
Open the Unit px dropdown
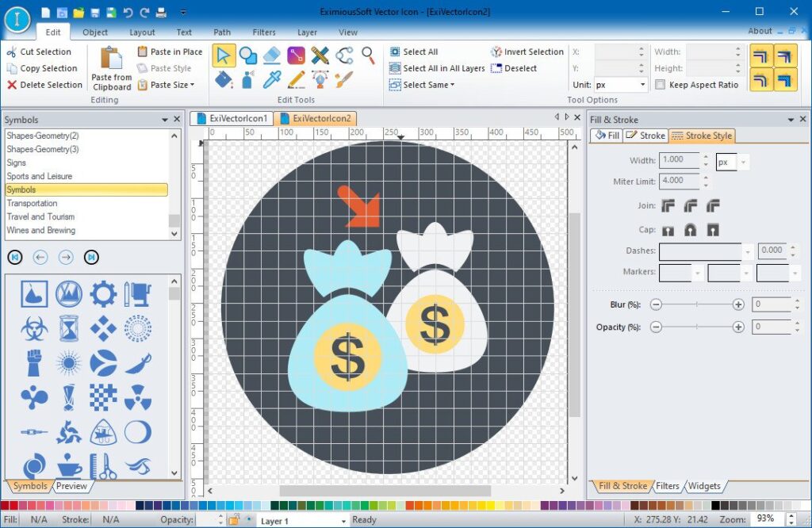click(621, 84)
